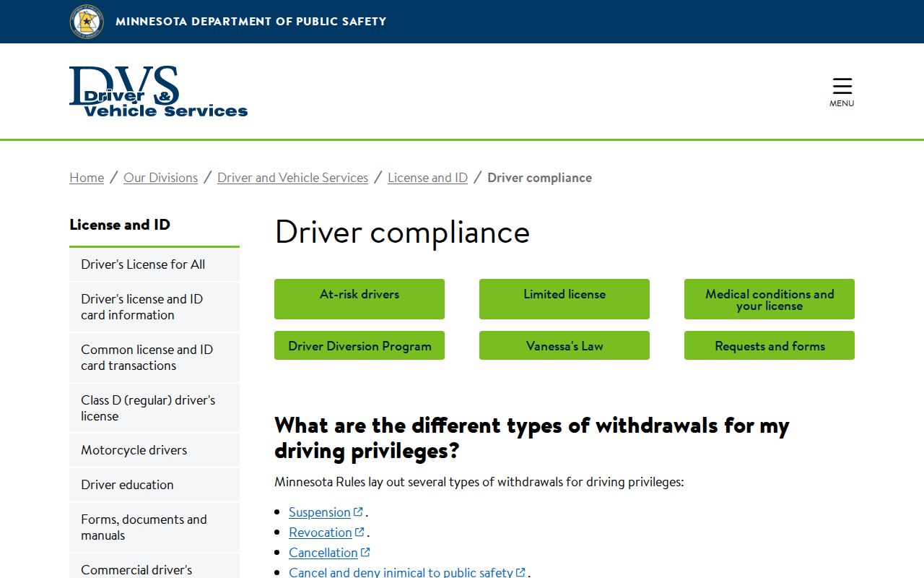The image size is (924, 578).
Task: Select Driver's License for All sidebar item
Action: pyautogui.click(x=154, y=264)
